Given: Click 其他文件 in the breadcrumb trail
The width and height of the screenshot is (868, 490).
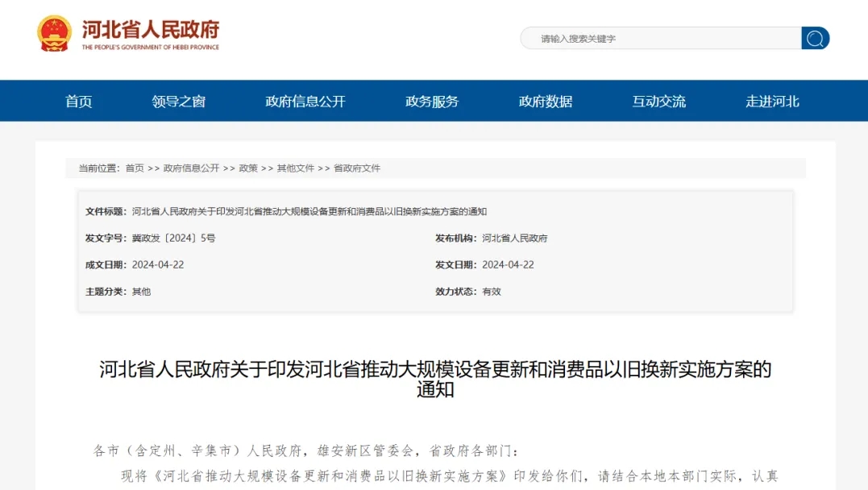Looking at the screenshot, I should tap(295, 168).
